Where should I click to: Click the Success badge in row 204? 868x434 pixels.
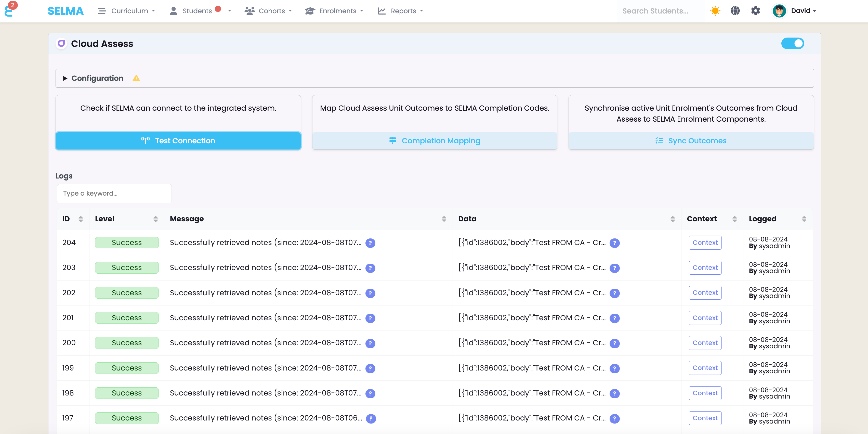pyautogui.click(x=127, y=243)
